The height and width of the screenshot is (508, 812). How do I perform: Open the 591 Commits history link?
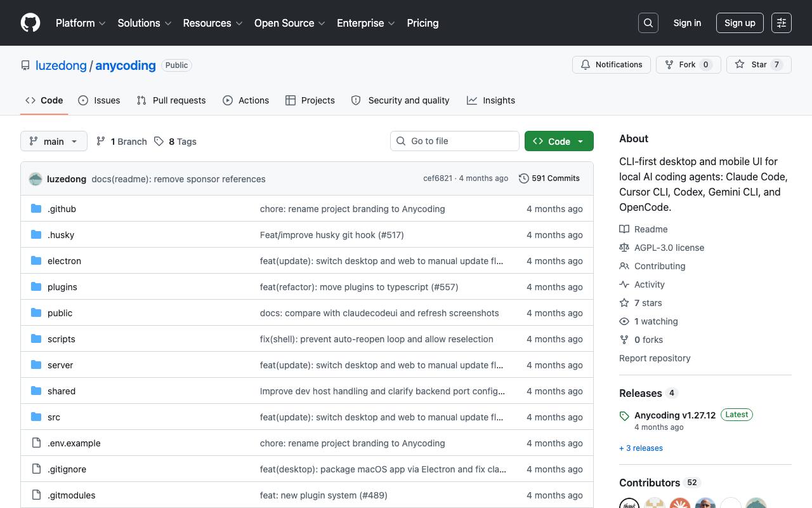point(549,178)
